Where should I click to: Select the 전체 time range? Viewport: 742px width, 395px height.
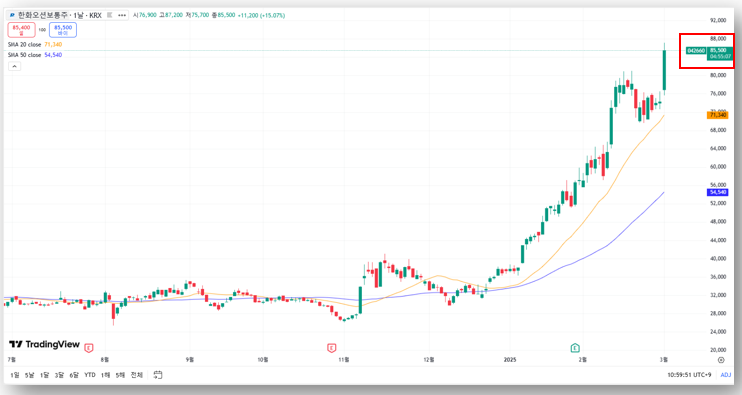point(136,375)
